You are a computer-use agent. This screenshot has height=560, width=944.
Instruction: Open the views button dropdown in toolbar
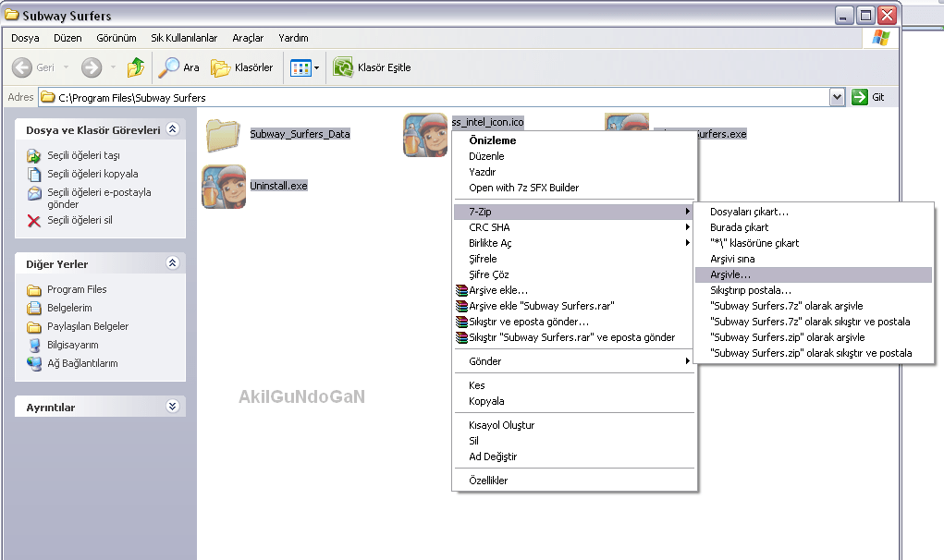pyautogui.click(x=316, y=67)
